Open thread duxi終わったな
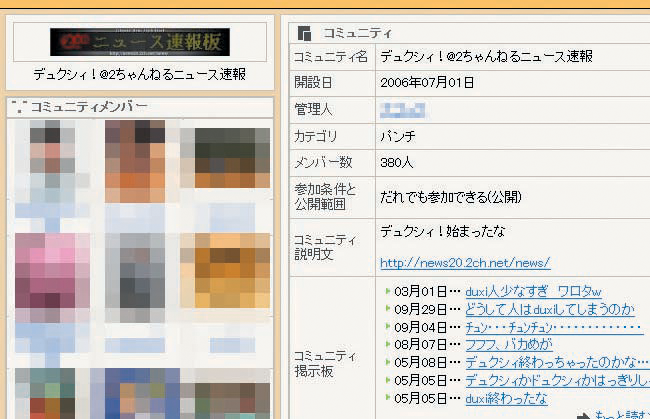 click(506, 398)
